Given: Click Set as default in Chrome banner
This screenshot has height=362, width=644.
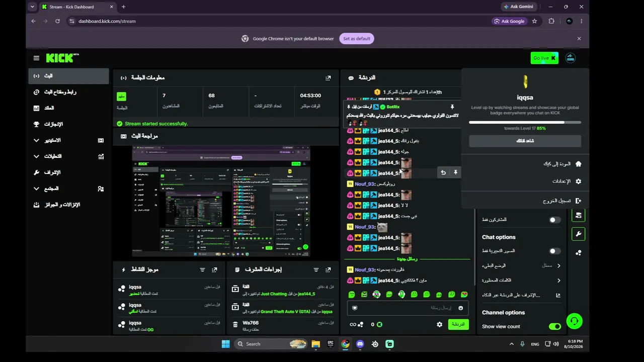Looking at the screenshot, I should click(357, 39).
